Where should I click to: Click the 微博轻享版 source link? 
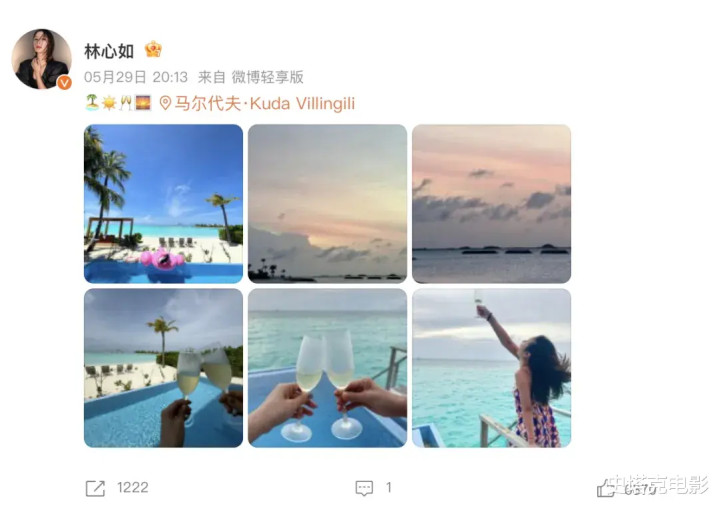267,77
